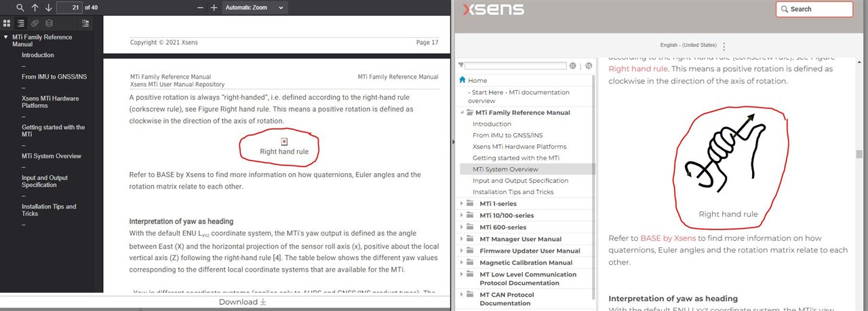Show layers in PDF sidebar
Screen dimensions: 868x311
[x=49, y=23]
